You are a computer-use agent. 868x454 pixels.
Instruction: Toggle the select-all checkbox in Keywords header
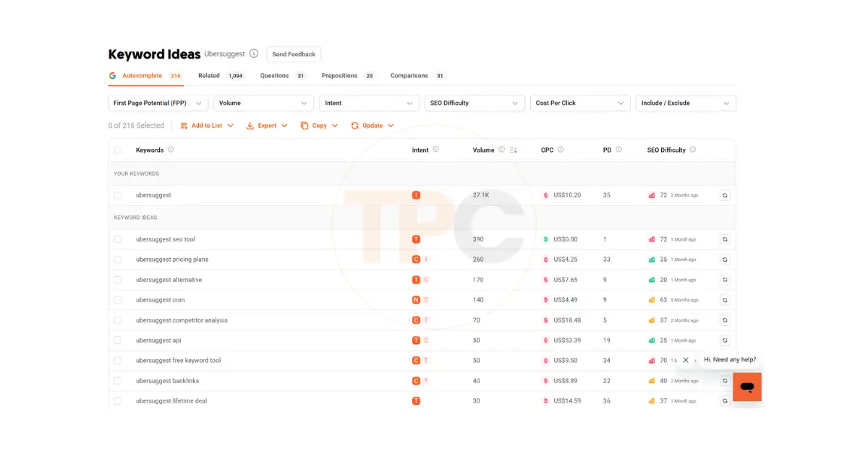[118, 150]
